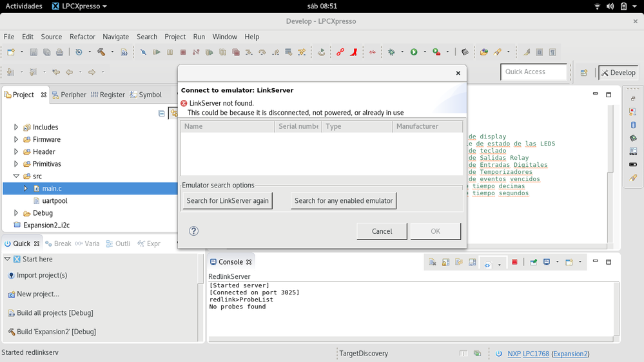
Task: Click the Resume debug icon
Action: (x=157, y=52)
